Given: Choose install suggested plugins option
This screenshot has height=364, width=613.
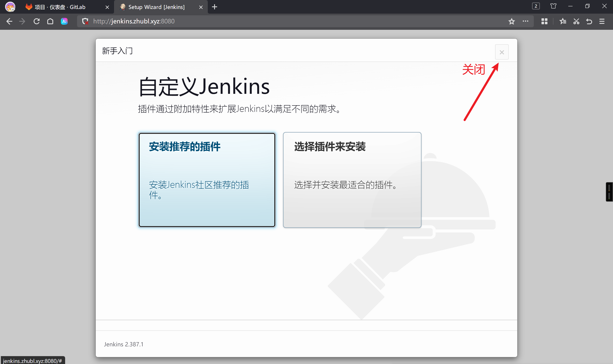Looking at the screenshot, I should 207,180.
